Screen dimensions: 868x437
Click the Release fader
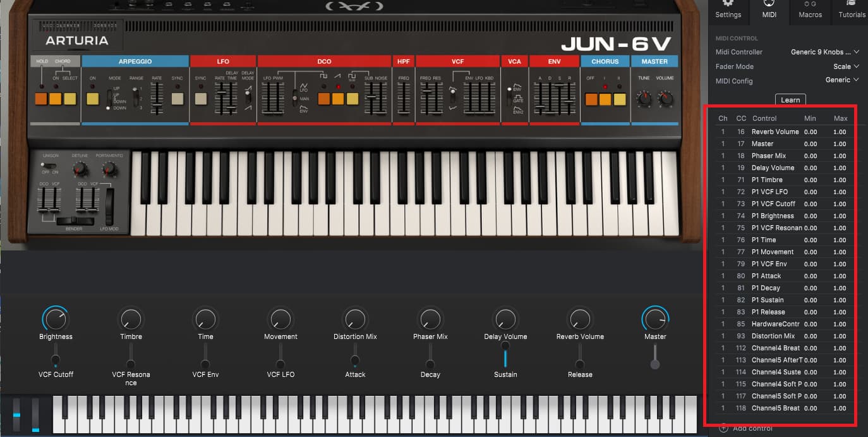(x=580, y=355)
